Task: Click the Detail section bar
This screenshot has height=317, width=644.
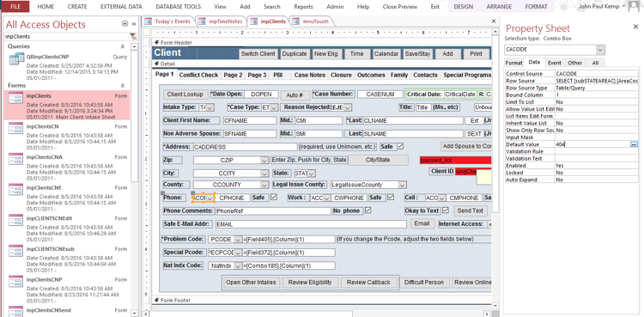Action: click(322, 64)
